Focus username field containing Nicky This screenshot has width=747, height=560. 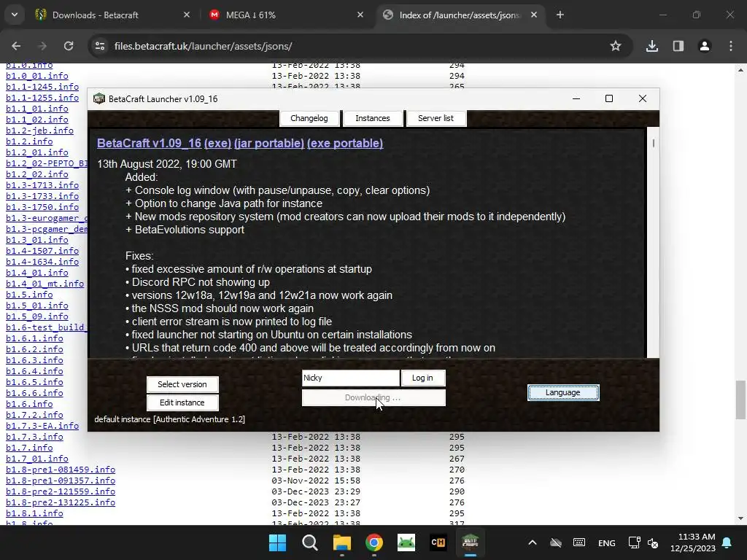pyautogui.click(x=351, y=378)
